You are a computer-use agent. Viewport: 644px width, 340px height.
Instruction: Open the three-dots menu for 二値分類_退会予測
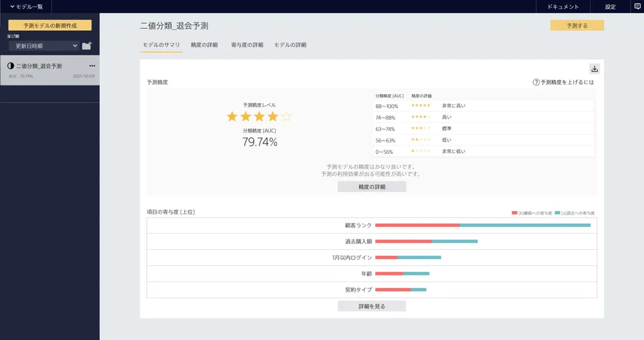[92, 66]
